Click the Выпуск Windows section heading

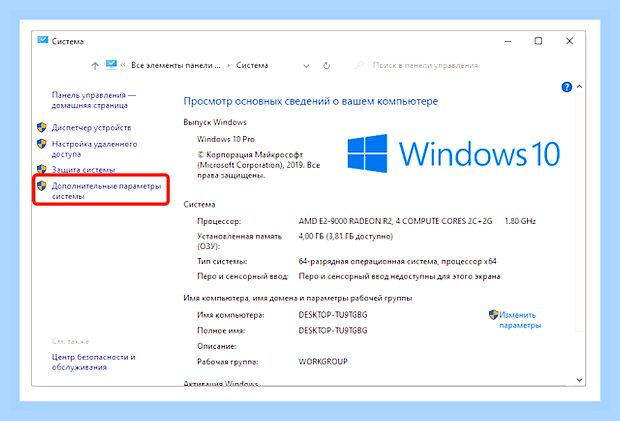coord(215,123)
